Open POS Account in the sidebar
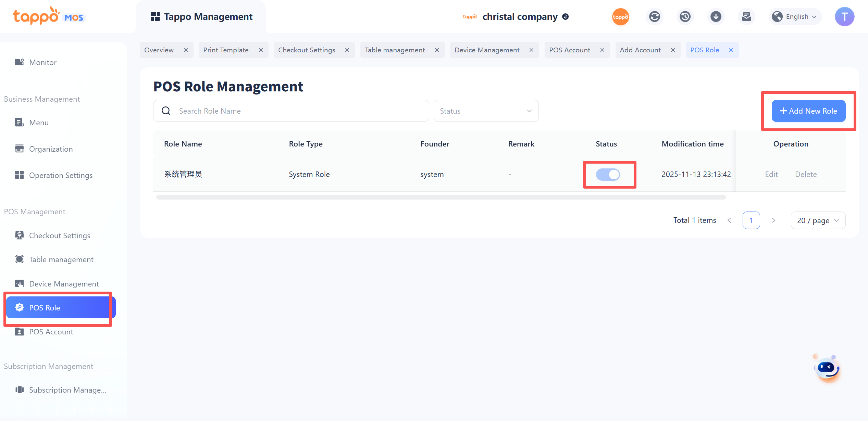The image size is (868, 421). point(51,332)
